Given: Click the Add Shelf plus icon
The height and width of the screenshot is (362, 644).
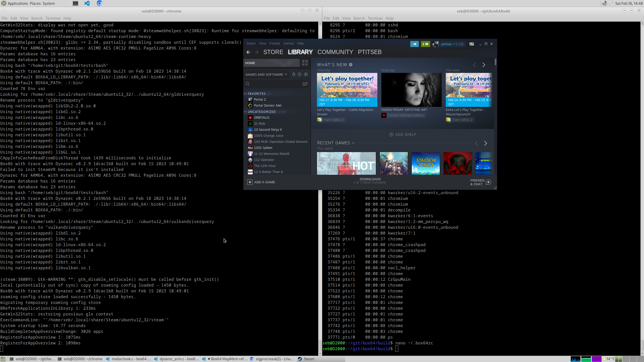Looking at the screenshot, I should [391, 134].
